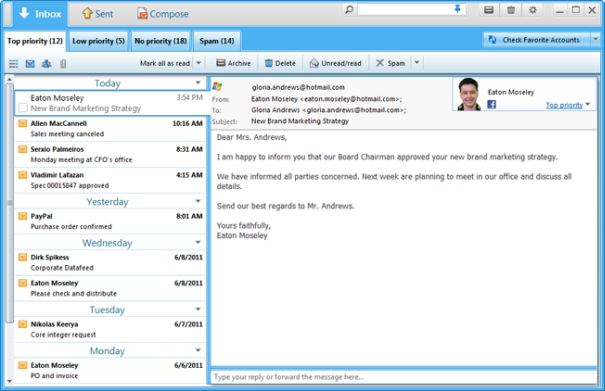Collapse the Yesterday group

click(x=198, y=201)
